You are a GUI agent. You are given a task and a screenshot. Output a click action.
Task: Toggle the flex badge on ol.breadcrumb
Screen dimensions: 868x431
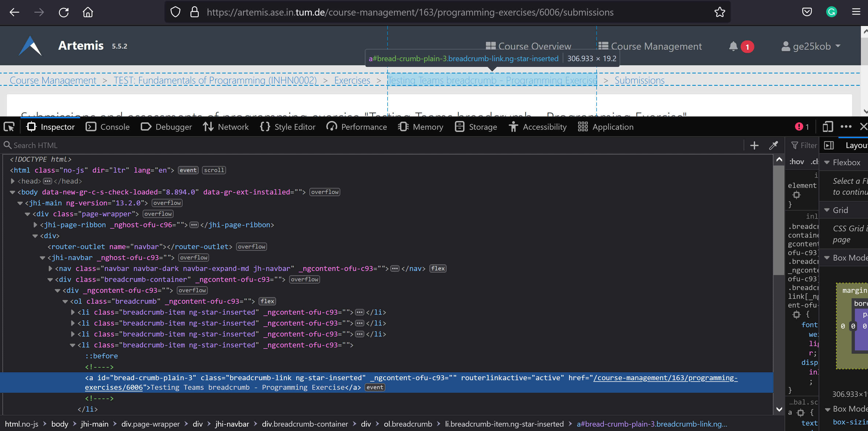[x=267, y=301]
